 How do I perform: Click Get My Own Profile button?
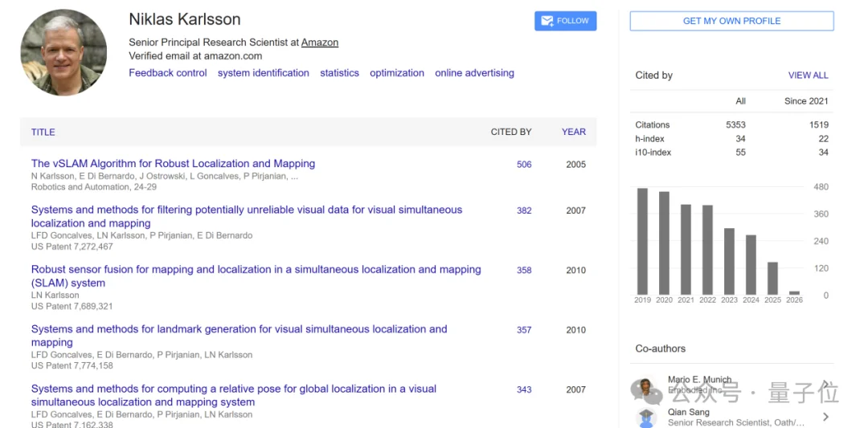pos(731,21)
